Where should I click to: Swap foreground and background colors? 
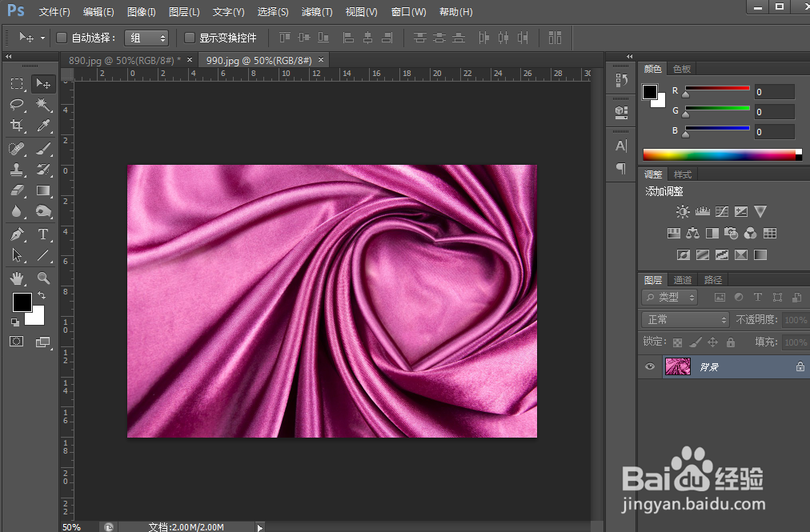[42, 295]
